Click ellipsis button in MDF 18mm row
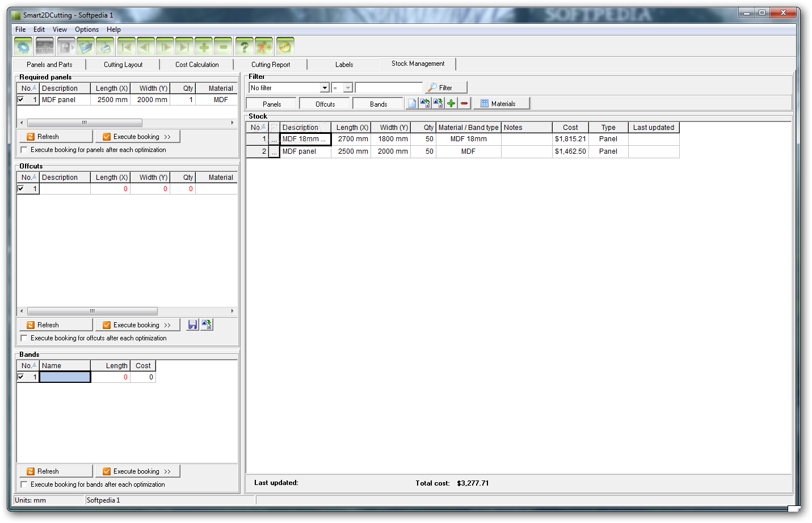The width and height of the screenshot is (812, 523). coord(274,139)
